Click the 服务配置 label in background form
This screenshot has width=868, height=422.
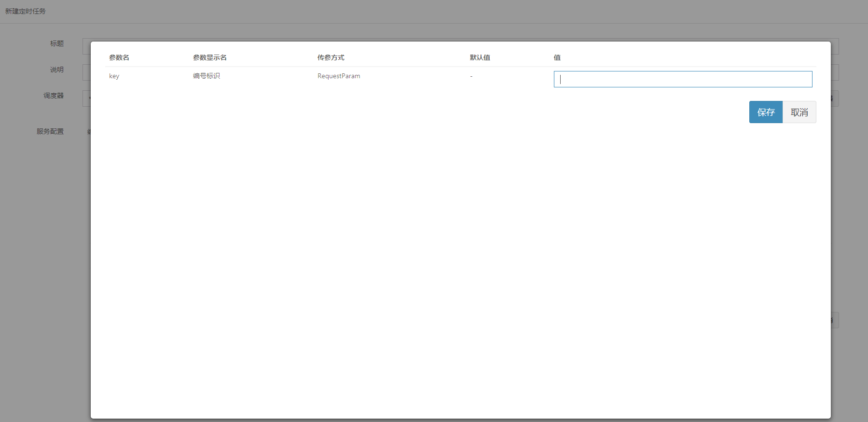tap(50, 131)
